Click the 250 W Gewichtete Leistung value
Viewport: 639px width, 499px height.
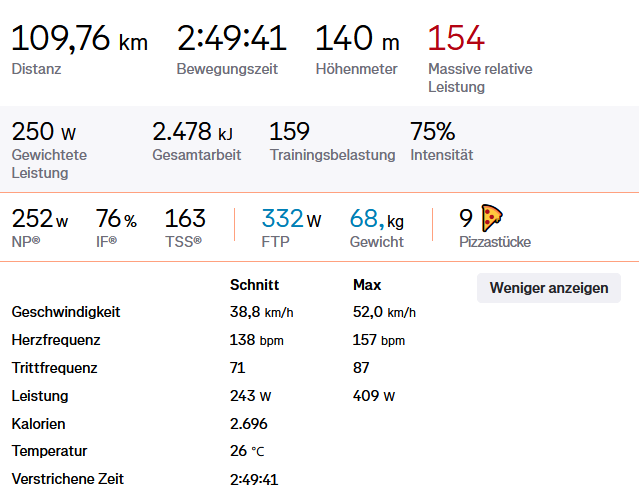pos(44,132)
